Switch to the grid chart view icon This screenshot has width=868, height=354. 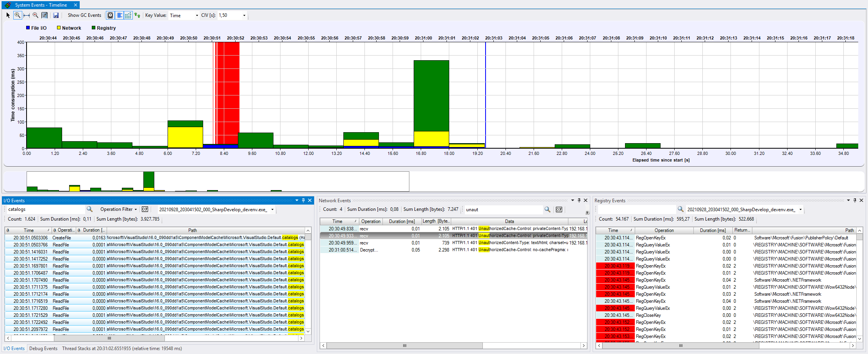128,15
